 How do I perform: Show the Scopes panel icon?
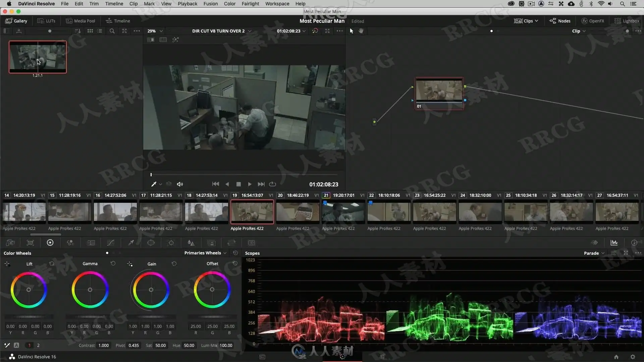(x=614, y=243)
